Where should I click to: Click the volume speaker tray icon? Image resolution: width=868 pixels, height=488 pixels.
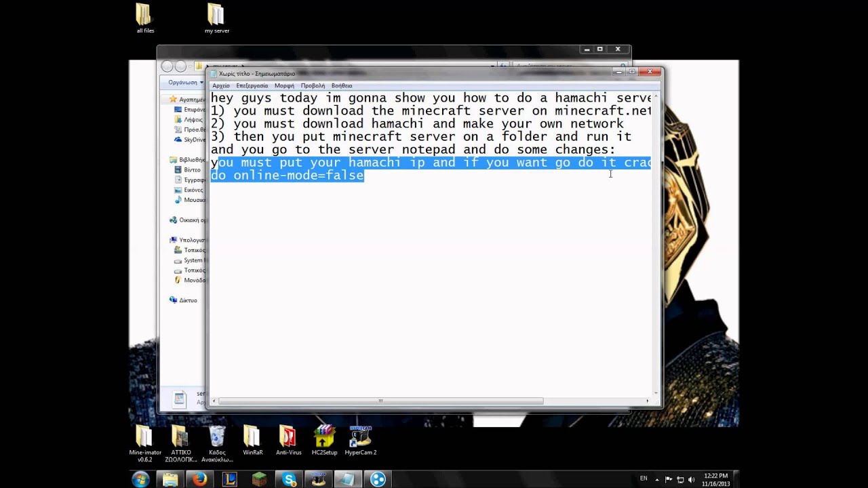[x=693, y=479]
